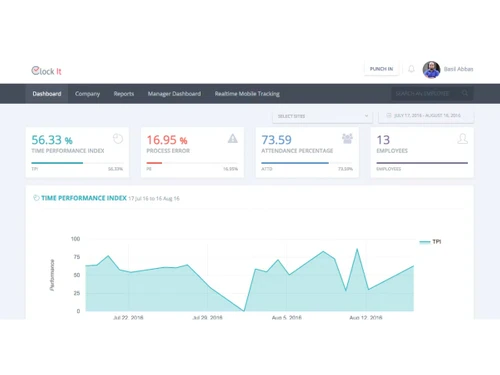Viewport: 500px width, 375px height.
Task: Click the Performance axis label
Action: (x=52, y=275)
